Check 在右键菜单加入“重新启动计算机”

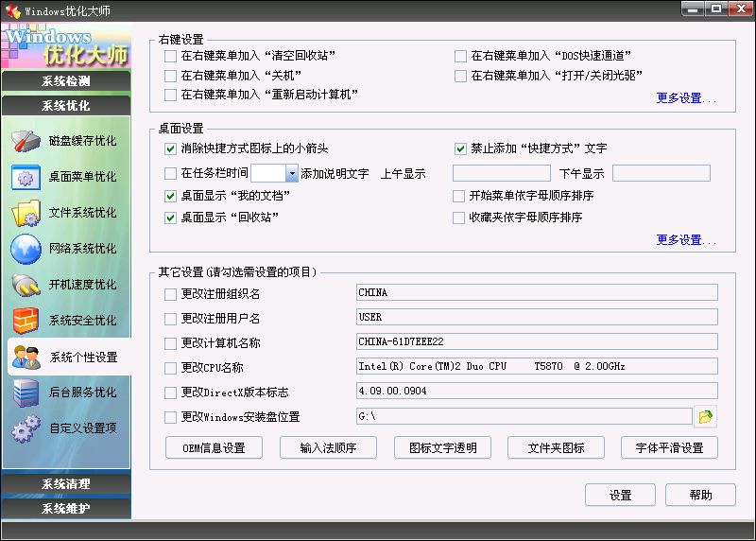(x=170, y=95)
